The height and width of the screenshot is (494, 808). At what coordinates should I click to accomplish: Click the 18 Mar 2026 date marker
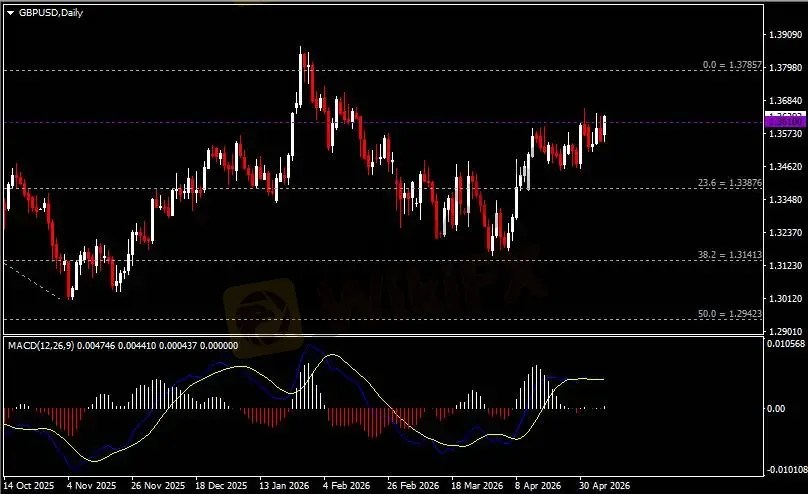477,486
